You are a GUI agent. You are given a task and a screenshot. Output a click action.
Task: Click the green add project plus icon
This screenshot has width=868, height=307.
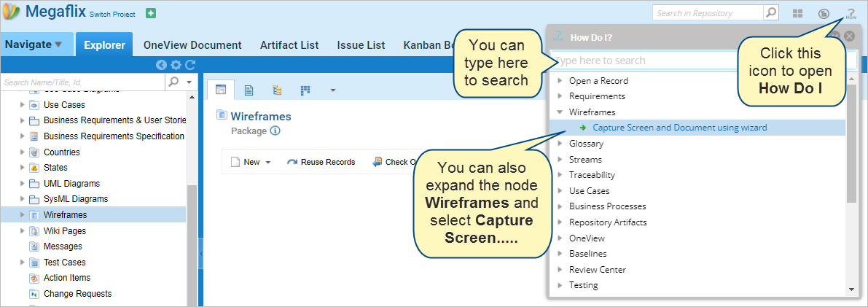coord(151,13)
